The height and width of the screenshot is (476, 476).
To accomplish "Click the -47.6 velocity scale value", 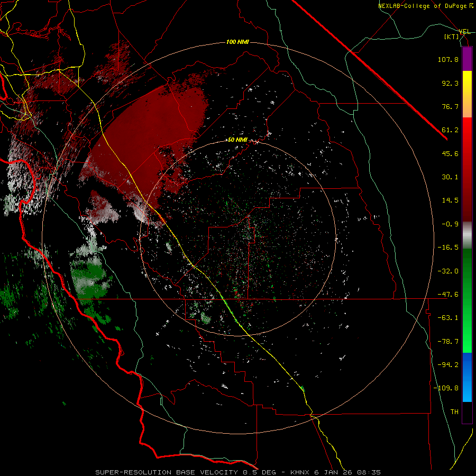I will point(448,295).
